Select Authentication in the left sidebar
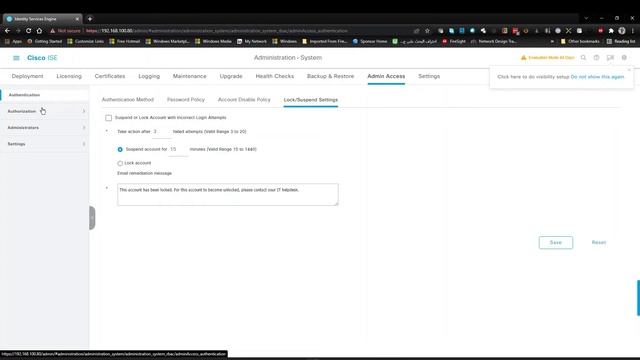 click(44, 95)
